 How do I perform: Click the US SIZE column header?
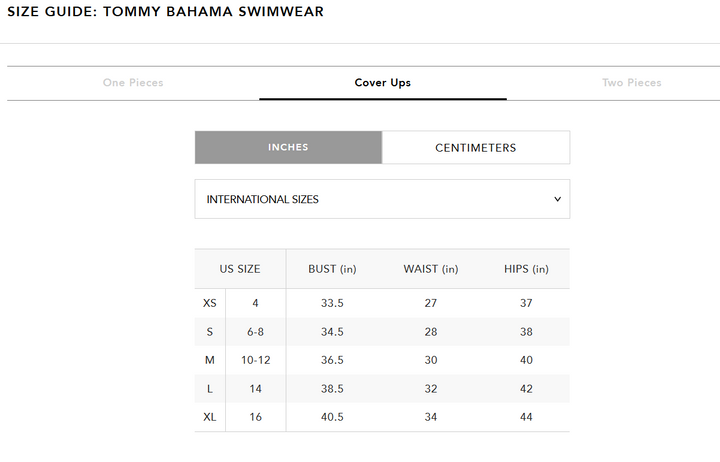(x=240, y=269)
